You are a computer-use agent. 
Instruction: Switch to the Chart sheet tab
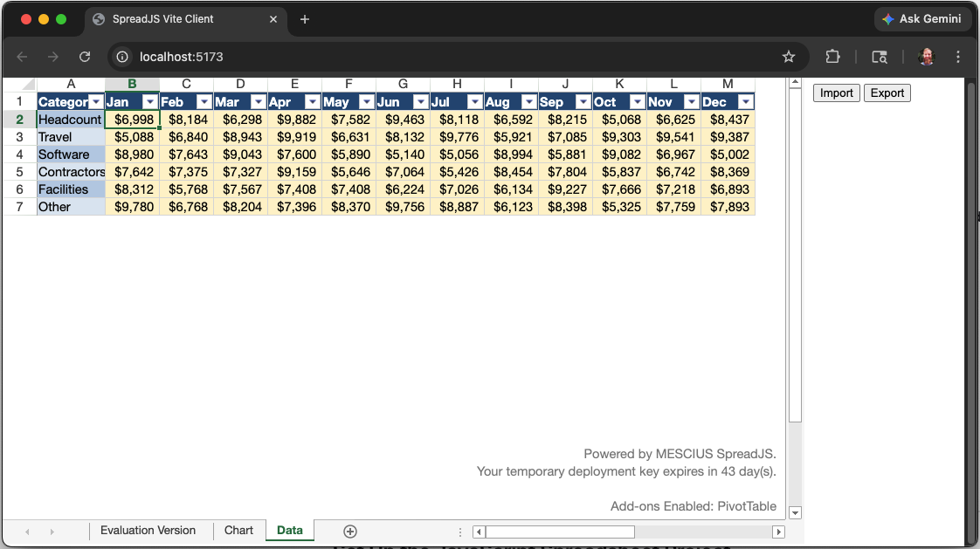[238, 531]
